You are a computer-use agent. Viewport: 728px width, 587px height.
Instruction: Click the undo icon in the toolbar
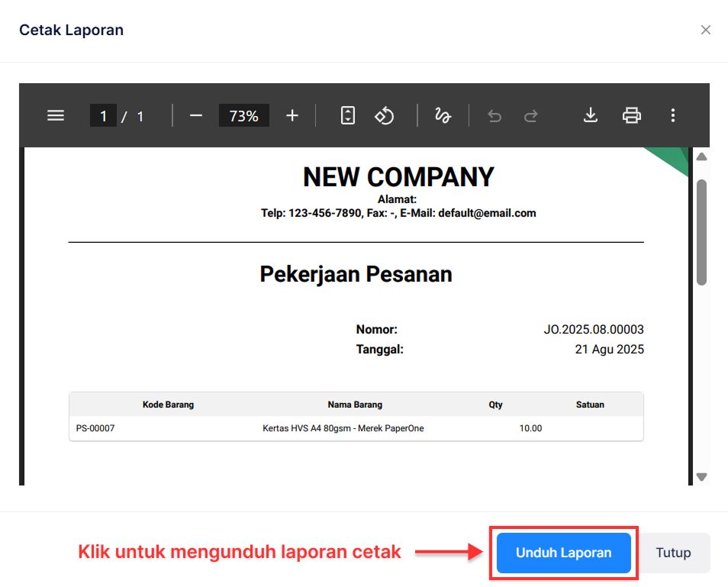[x=494, y=115]
